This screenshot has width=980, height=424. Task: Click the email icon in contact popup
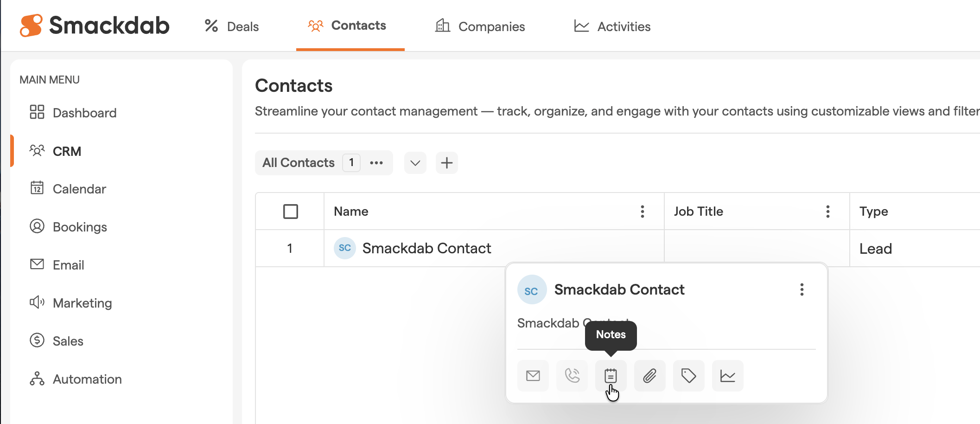[x=533, y=376]
